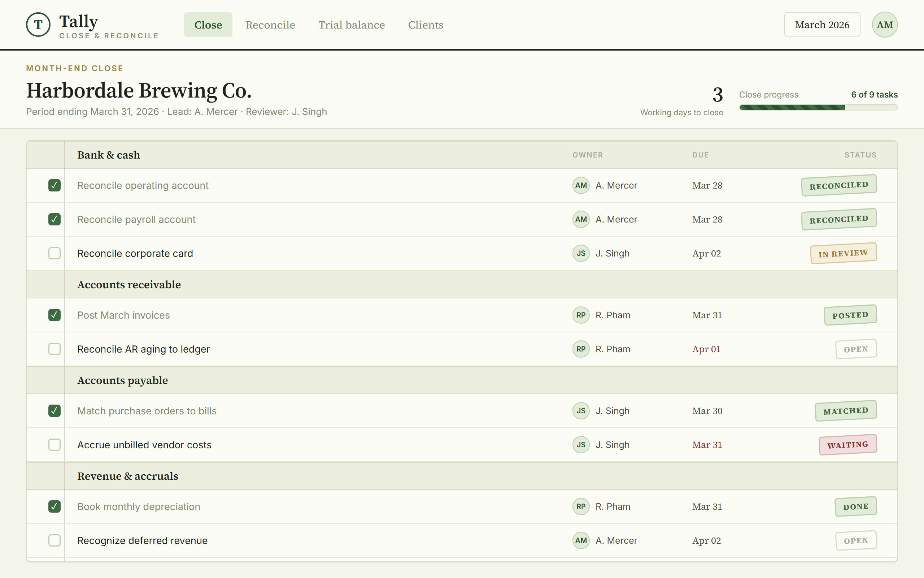Click RP avatar on Post March invoices row

[581, 315]
